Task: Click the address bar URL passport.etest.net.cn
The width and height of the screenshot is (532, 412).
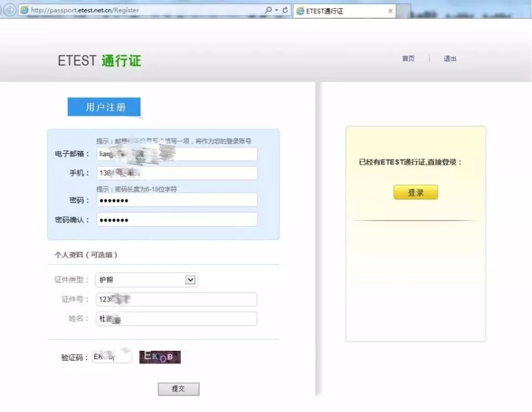Action: (x=85, y=10)
